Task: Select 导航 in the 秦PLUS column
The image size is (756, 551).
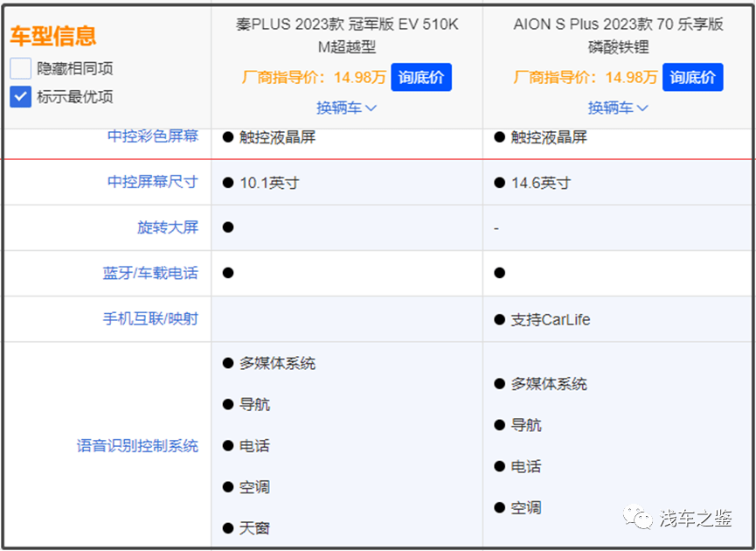Action: coord(254,404)
